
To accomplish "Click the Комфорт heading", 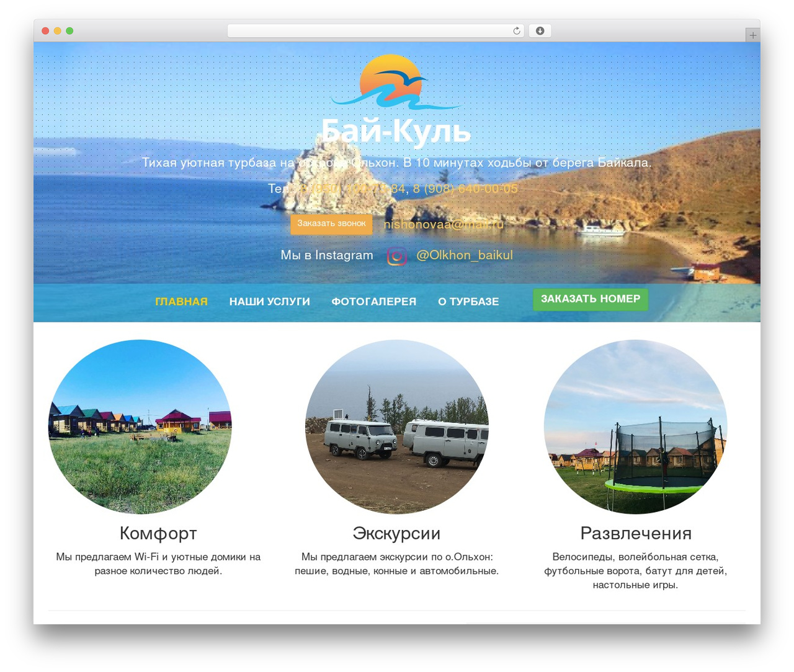I will (158, 533).
